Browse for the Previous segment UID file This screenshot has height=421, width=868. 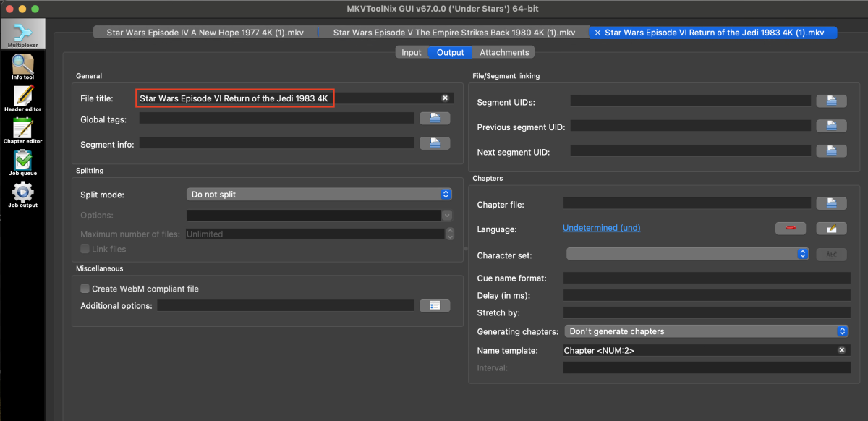tap(831, 126)
